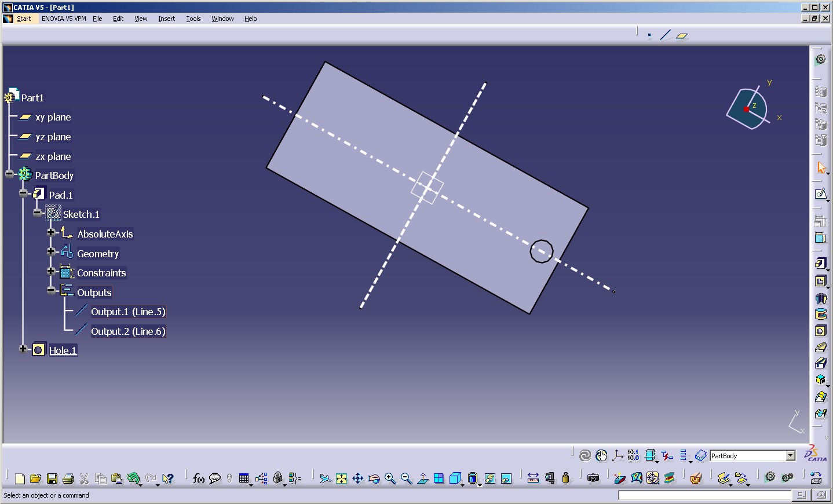Expand the Geometry node
Image resolution: width=833 pixels, height=504 pixels.
pos(51,251)
